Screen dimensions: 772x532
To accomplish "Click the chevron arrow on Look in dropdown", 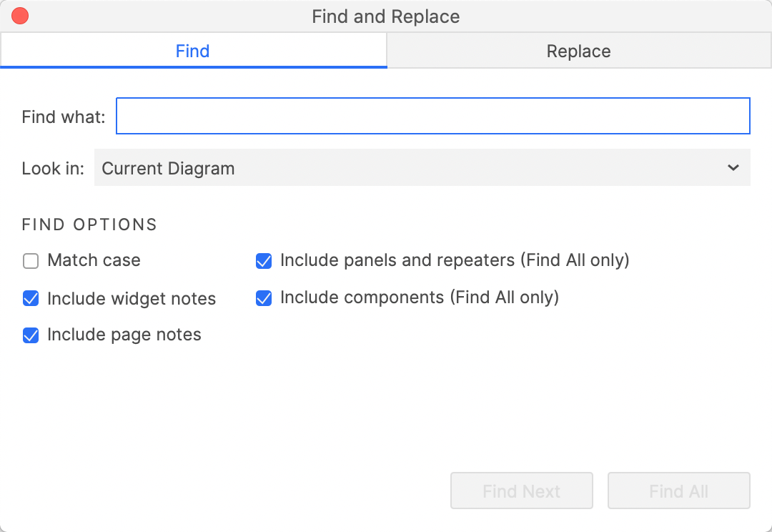I will [x=733, y=168].
